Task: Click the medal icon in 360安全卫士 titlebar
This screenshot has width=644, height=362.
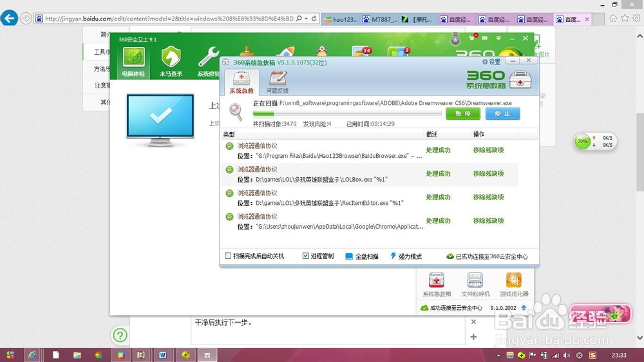Action: 455,39
